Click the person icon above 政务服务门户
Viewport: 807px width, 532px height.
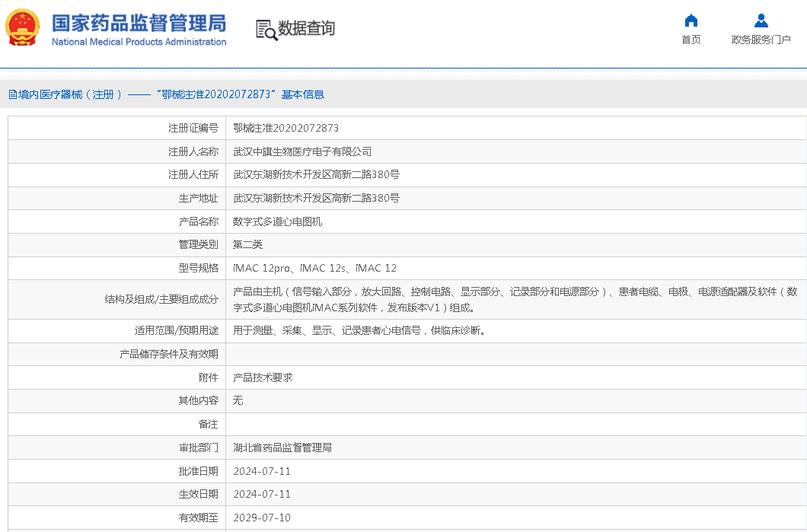click(x=761, y=21)
